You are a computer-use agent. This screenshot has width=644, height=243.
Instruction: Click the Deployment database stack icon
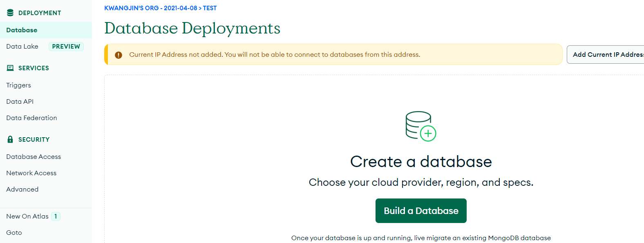(x=10, y=13)
